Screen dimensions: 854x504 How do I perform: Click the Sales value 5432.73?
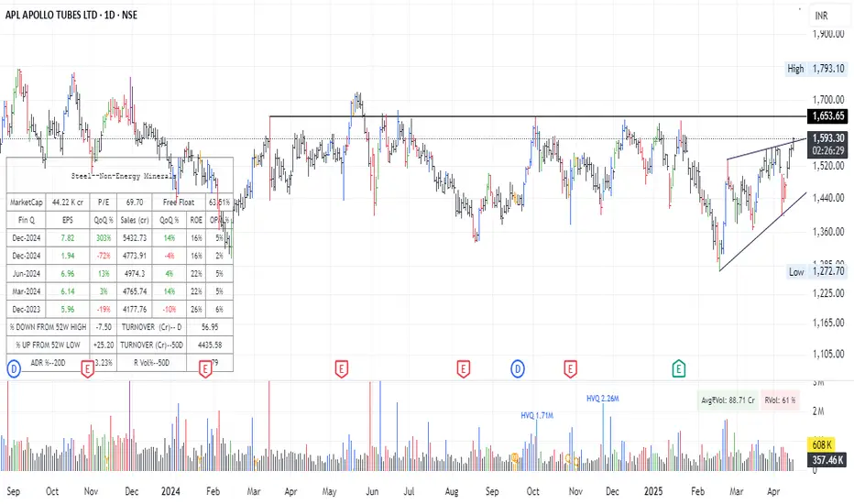click(135, 238)
